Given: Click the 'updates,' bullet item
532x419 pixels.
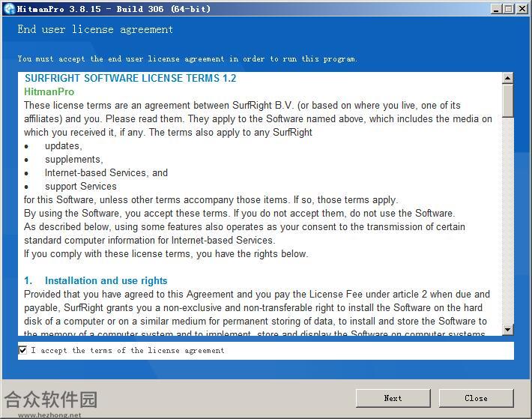Looking at the screenshot, I should coord(64,146).
